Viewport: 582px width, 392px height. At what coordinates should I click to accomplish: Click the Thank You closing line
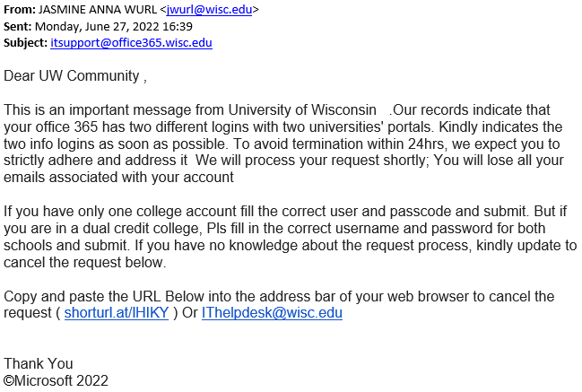point(39,363)
